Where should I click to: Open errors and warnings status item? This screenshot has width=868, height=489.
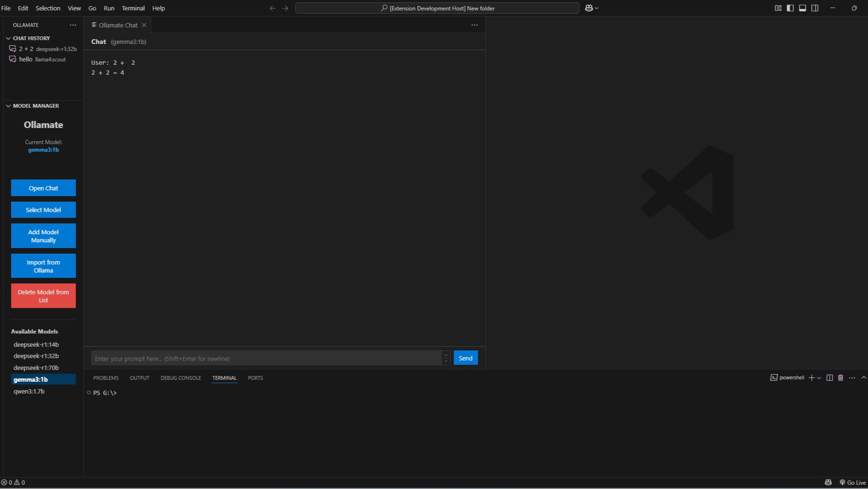point(13,482)
